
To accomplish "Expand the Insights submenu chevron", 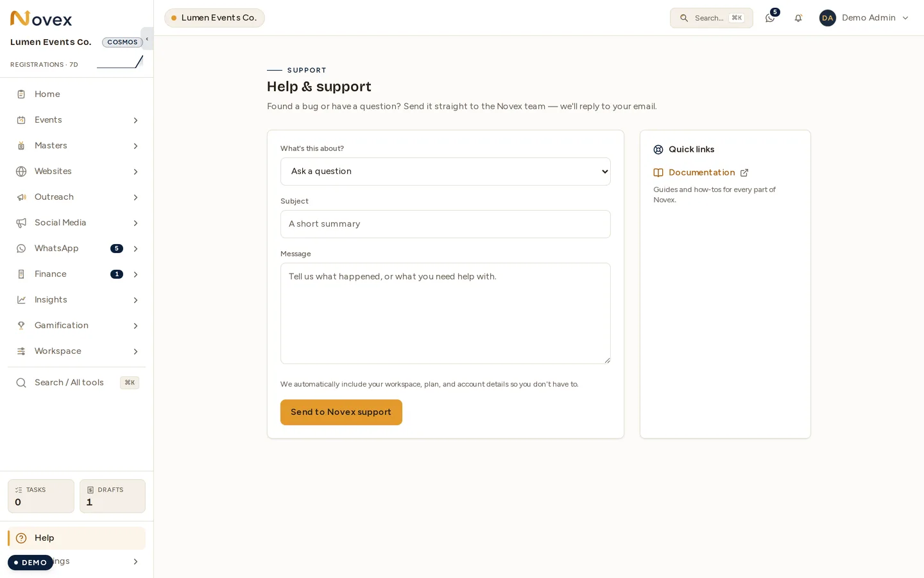I will point(135,300).
